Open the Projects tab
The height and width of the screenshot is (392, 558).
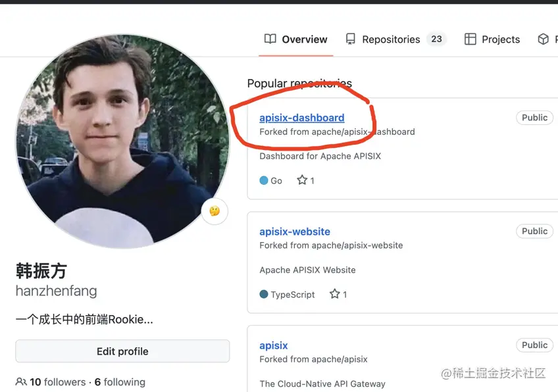pos(492,39)
